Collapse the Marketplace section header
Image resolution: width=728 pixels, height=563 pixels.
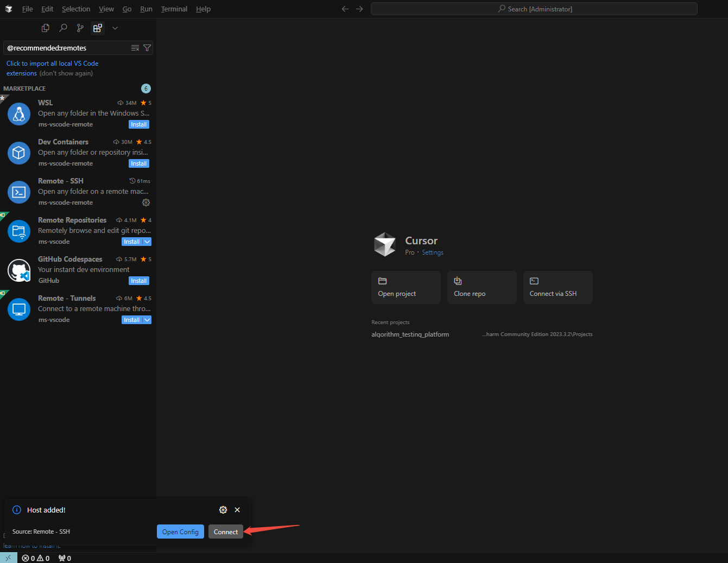coord(24,88)
